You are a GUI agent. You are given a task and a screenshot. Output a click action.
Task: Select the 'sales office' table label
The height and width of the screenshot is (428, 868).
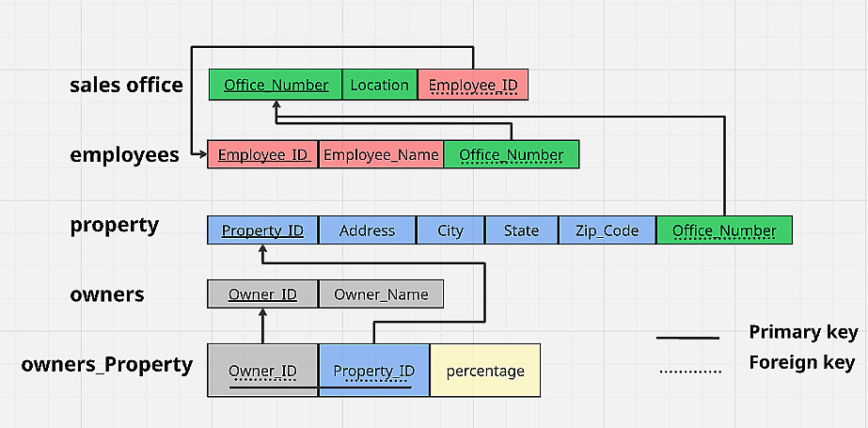point(126,85)
